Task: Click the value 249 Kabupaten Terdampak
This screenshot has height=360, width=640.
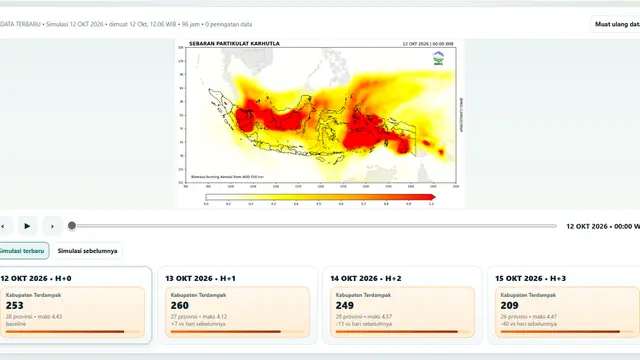Action: (x=344, y=305)
